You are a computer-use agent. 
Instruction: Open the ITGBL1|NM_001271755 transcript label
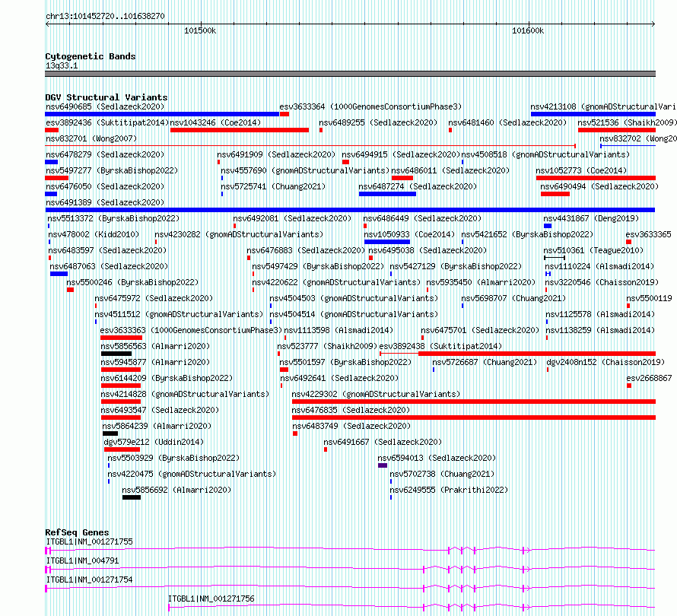click(x=89, y=541)
